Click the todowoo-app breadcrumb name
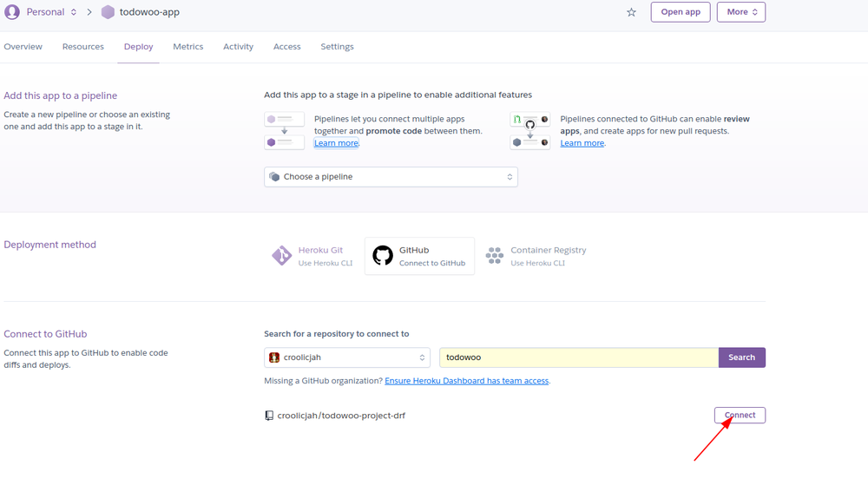Screen dimensions: 868x485 (x=149, y=12)
